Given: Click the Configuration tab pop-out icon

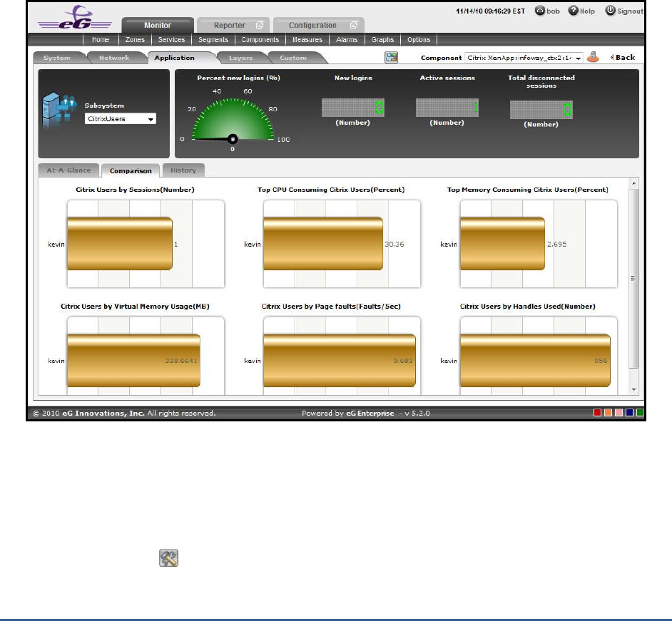Looking at the screenshot, I should (x=354, y=25).
